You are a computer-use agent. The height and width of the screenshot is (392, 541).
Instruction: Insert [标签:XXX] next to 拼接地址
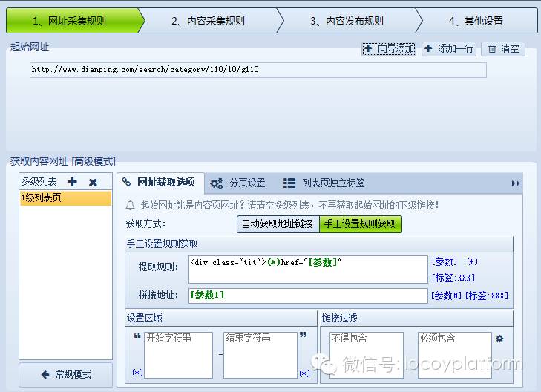(x=487, y=295)
